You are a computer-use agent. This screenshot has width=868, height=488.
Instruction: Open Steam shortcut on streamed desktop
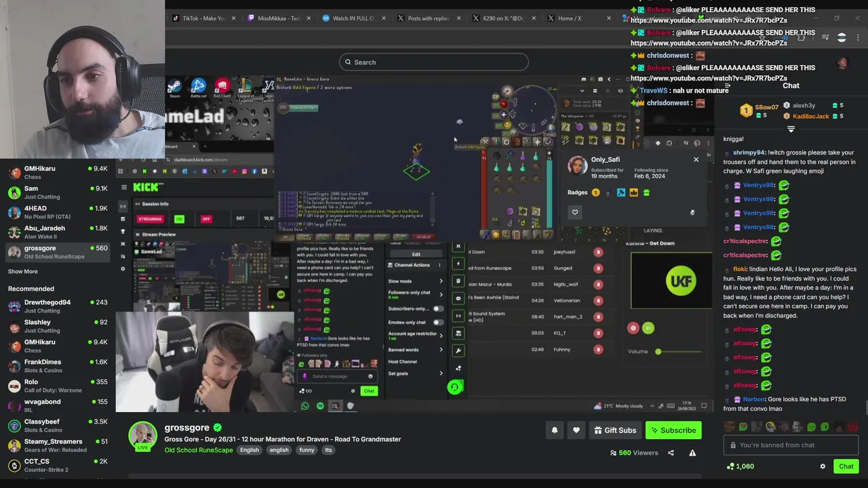click(175, 88)
